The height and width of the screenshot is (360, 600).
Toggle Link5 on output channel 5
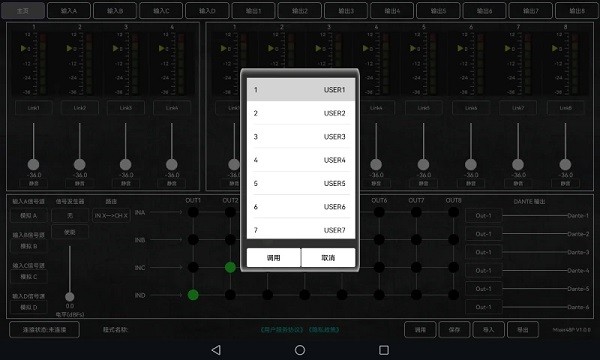click(x=424, y=108)
